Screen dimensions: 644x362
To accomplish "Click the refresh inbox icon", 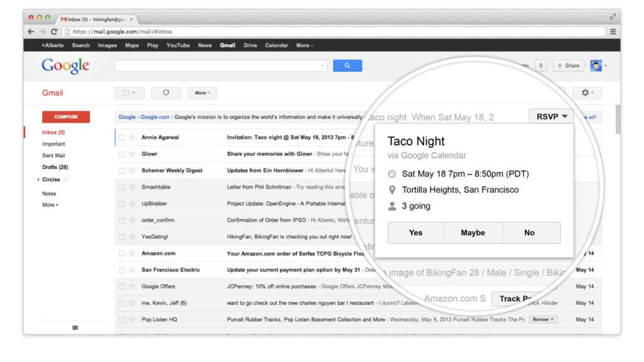I will tap(166, 92).
